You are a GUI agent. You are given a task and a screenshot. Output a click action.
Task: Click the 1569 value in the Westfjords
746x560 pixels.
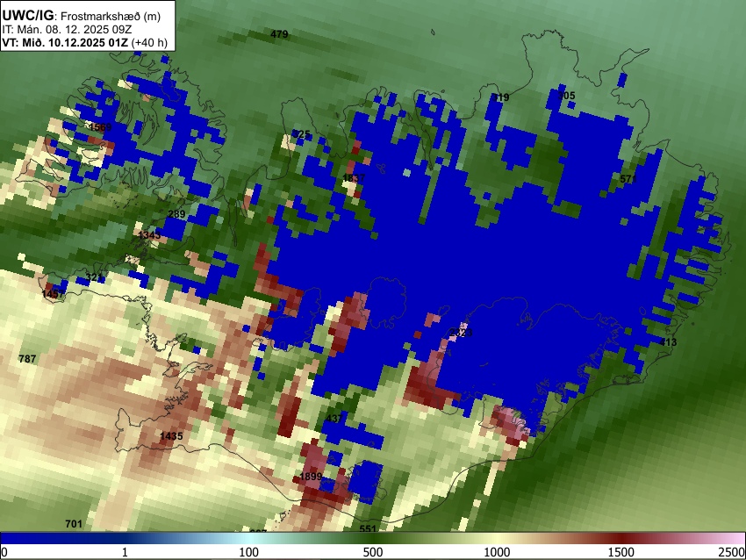[100, 127]
